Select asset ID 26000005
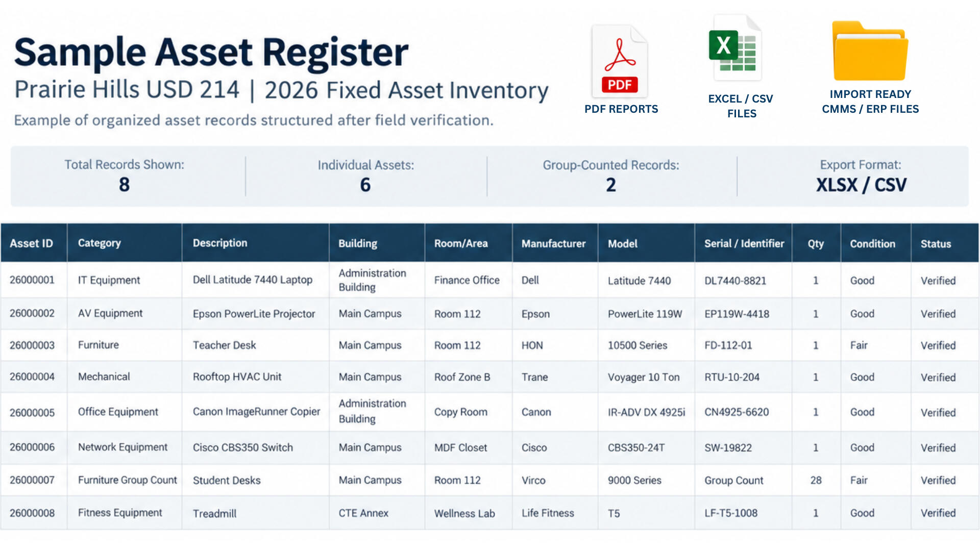The image size is (980, 551). click(x=32, y=413)
